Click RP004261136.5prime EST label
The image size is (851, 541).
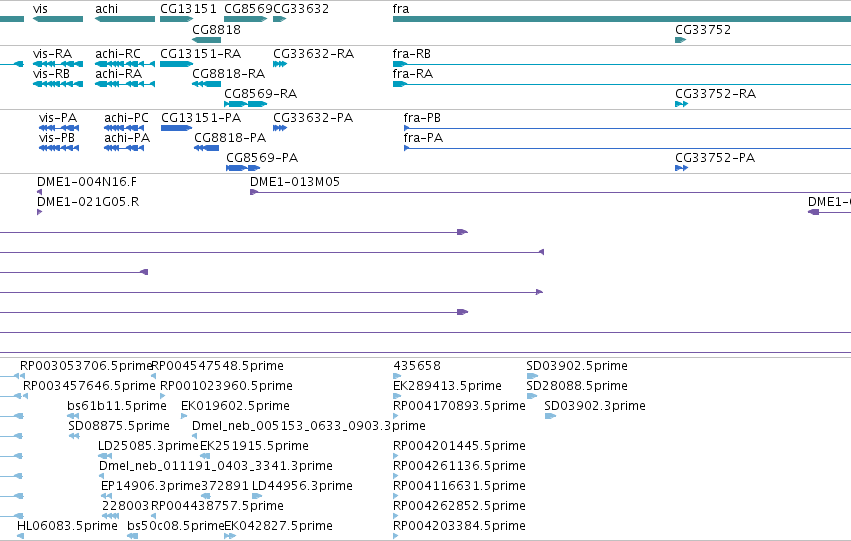pyautogui.click(x=459, y=466)
